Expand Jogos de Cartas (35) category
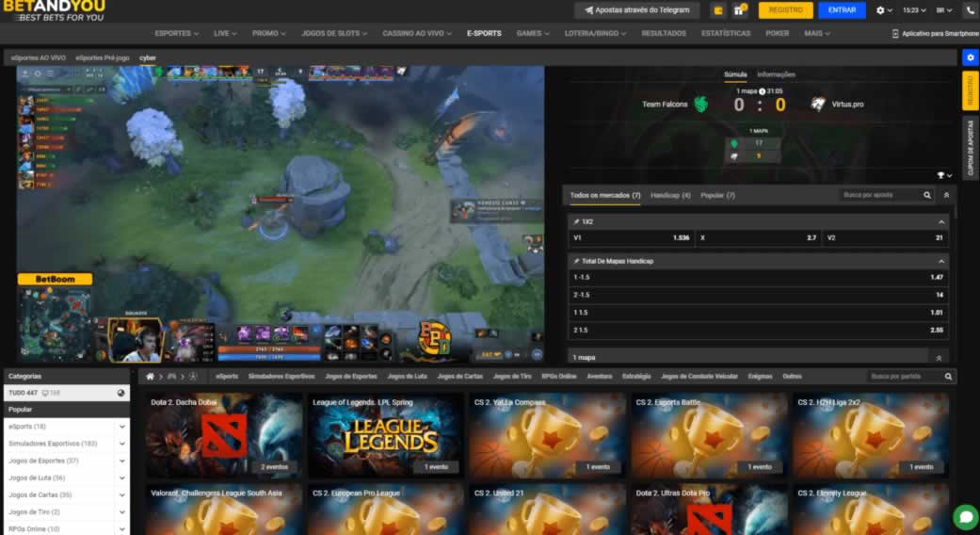 click(x=121, y=495)
